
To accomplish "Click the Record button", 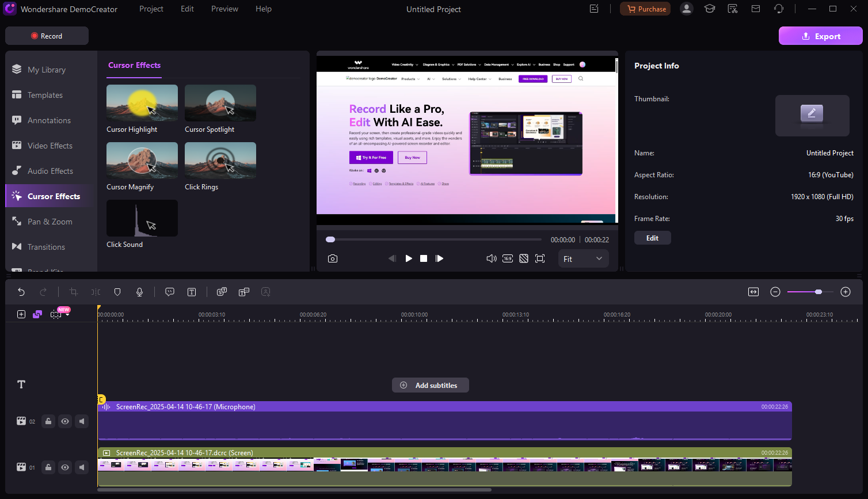I will coord(47,36).
